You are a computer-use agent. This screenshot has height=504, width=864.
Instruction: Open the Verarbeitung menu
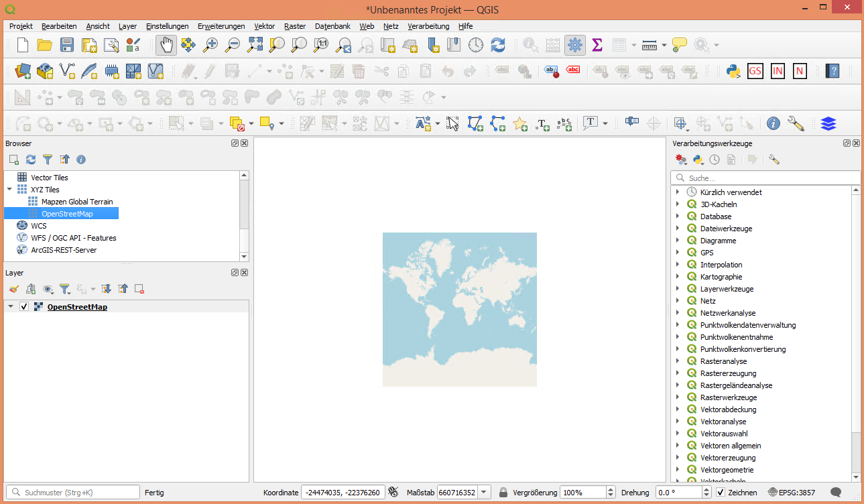[x=428, y=26]
